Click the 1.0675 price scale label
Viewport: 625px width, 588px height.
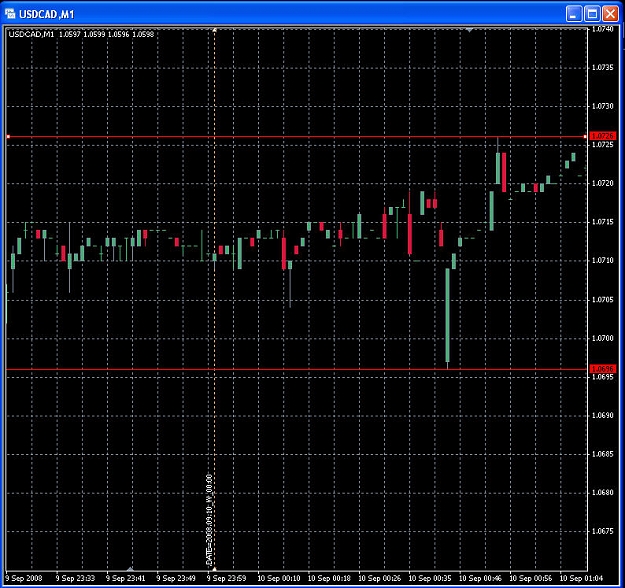pyautogui.click(x=602, y=531)
